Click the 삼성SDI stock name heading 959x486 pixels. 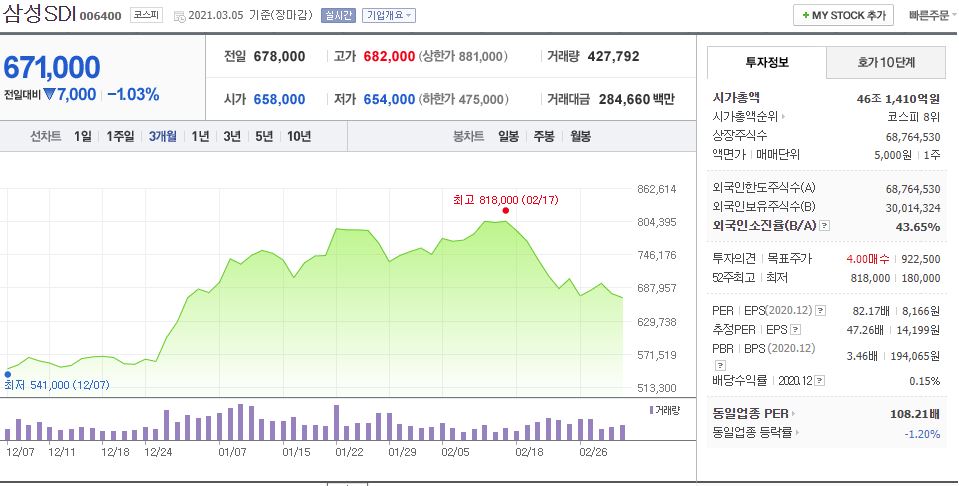tap(39, 13)
